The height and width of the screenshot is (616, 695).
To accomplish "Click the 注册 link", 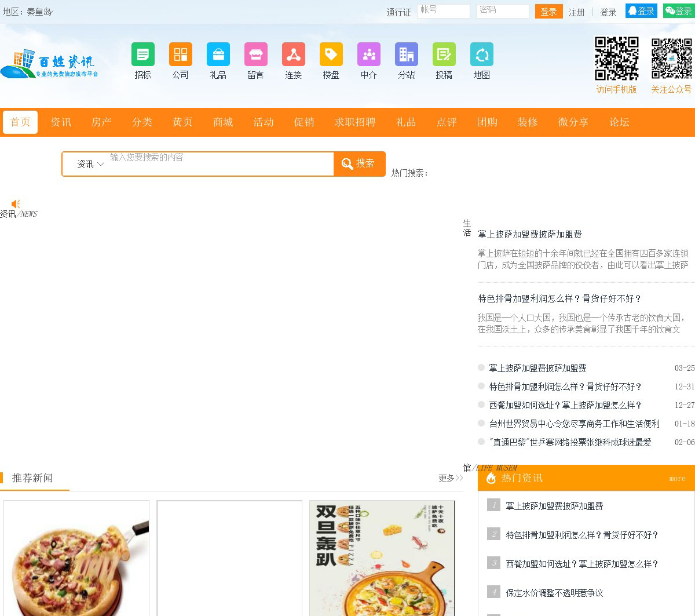I will pos(576,12).
